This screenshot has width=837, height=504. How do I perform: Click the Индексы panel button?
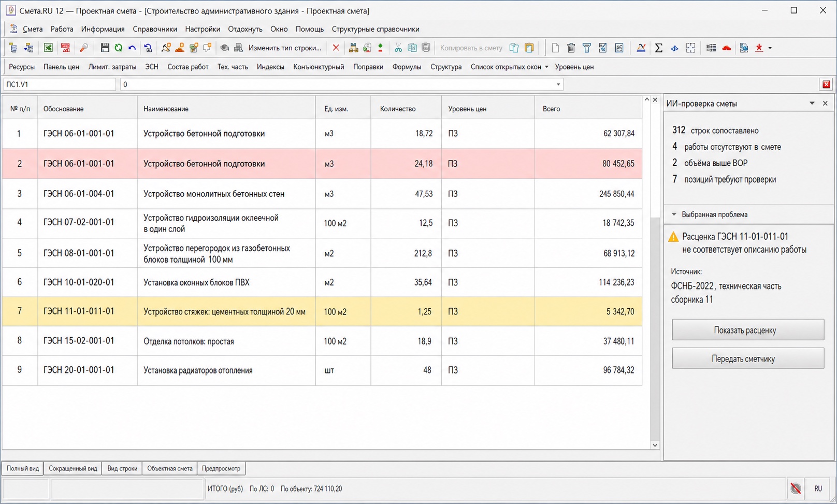[270, 67]
